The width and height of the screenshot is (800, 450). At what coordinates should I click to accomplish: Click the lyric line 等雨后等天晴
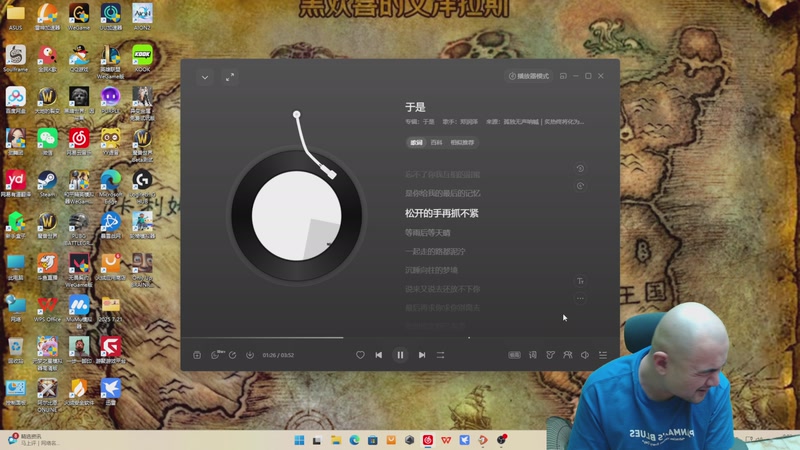(428, 233)
